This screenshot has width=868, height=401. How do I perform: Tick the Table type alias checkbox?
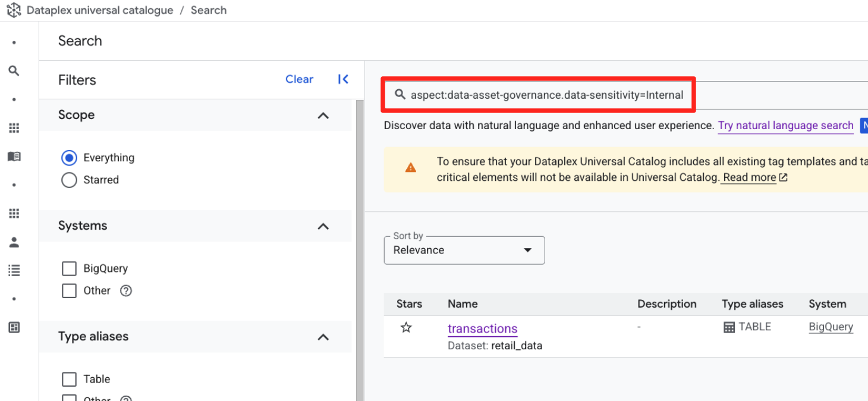[70, 379]
